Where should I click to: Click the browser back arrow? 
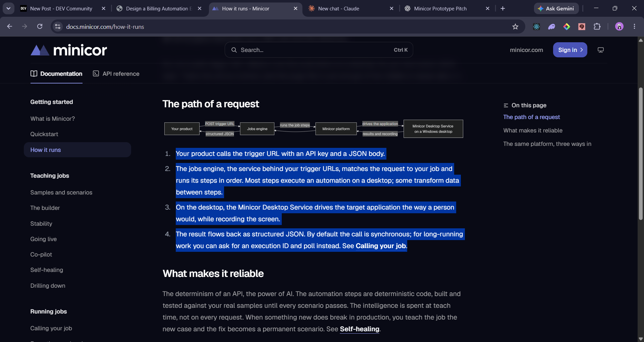[x=9, y=26]
